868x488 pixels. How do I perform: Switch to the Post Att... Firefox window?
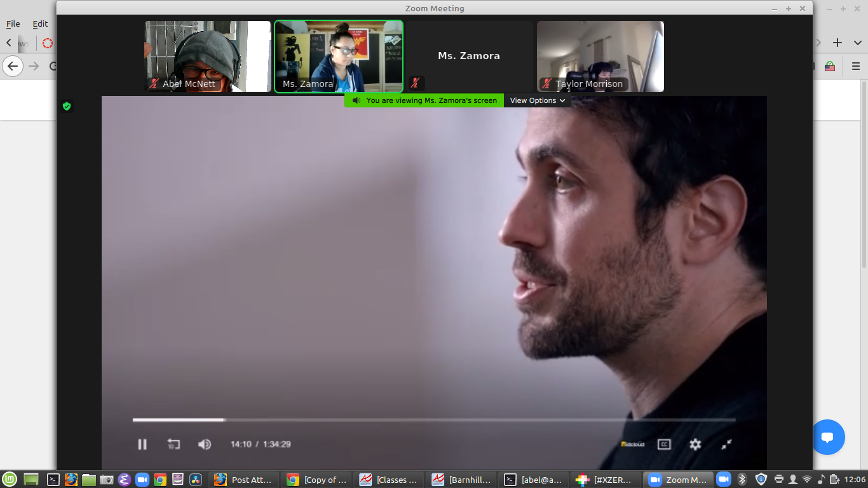tap(244, 480)
